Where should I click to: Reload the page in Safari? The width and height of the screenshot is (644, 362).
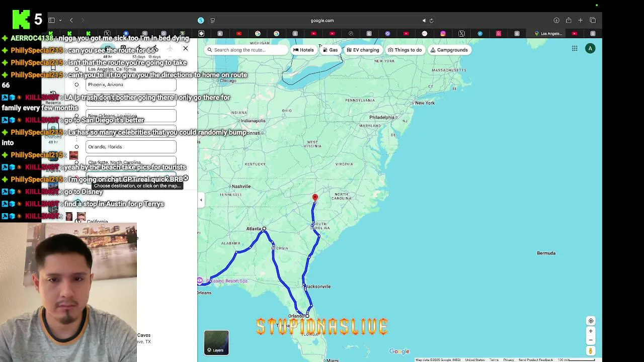click(x=431, y=21)
